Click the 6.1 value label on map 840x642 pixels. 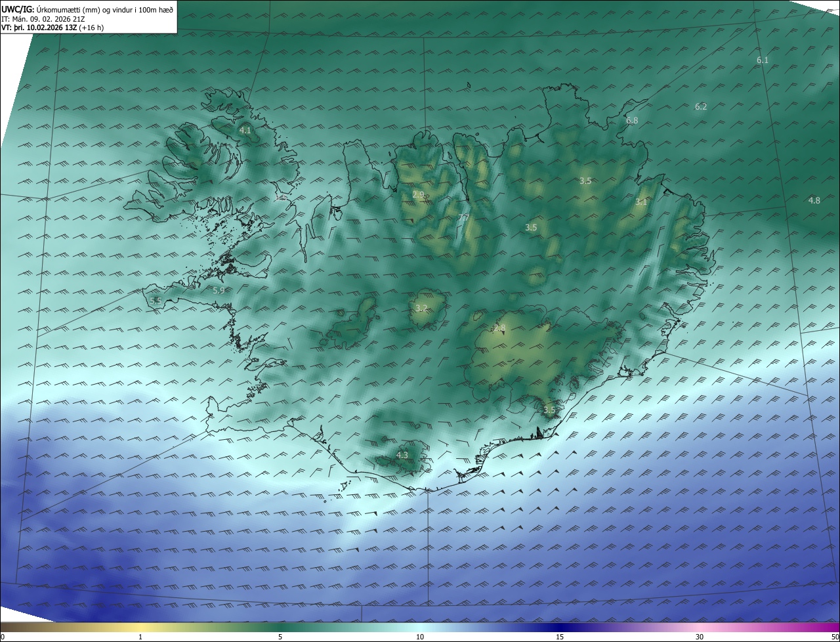point(762,60)
